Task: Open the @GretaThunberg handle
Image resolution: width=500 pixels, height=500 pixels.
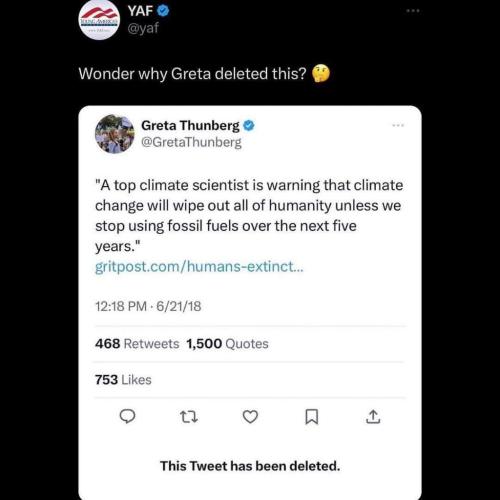Action: point(191,142)
